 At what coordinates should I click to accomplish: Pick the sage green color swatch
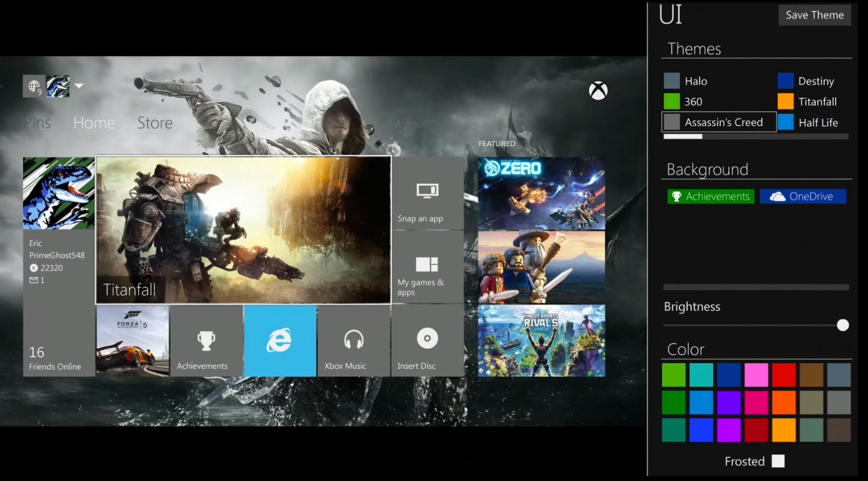click(812, 430)
